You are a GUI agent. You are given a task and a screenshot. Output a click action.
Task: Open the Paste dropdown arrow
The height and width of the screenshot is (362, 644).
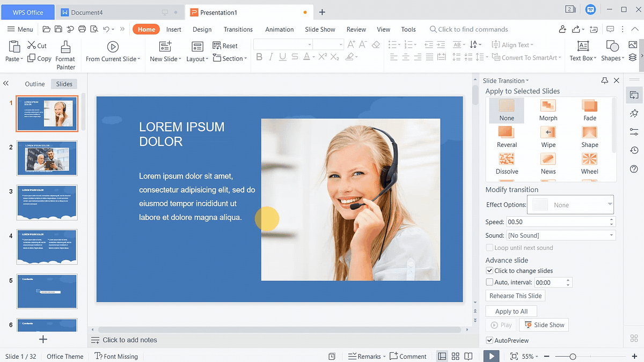(x=21, y=59)
